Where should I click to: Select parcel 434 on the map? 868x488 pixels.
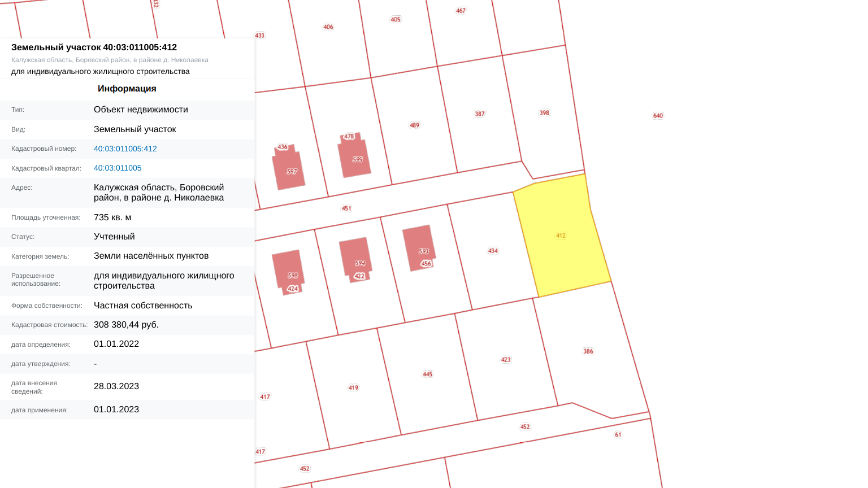coord(493,251)
